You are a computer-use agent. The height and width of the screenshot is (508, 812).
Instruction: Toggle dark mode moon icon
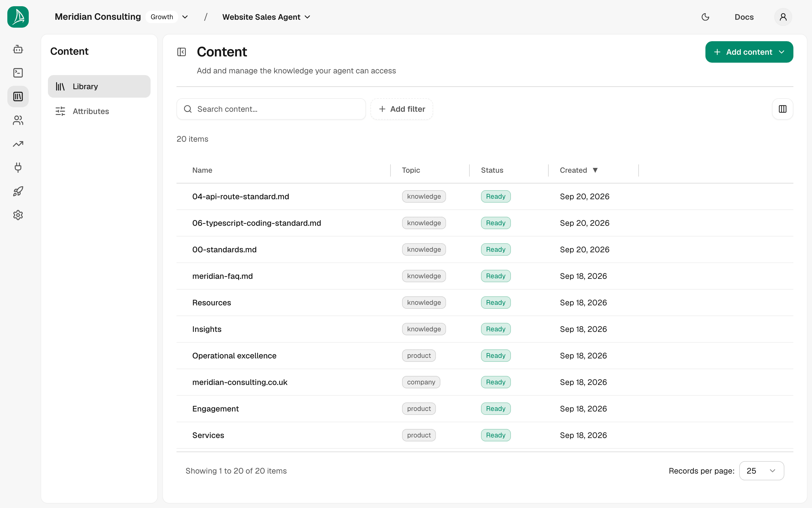coord(705,17)
